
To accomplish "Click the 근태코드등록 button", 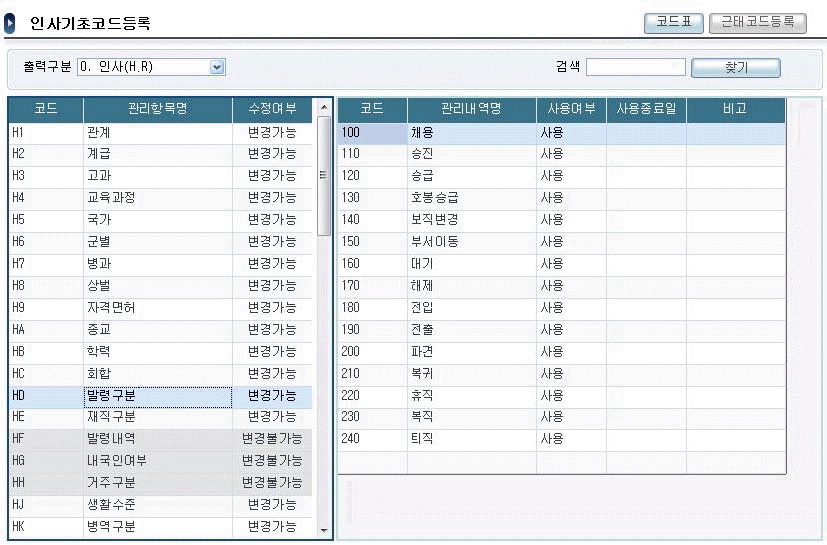I will pyautogui.click(x=757, y=23).
